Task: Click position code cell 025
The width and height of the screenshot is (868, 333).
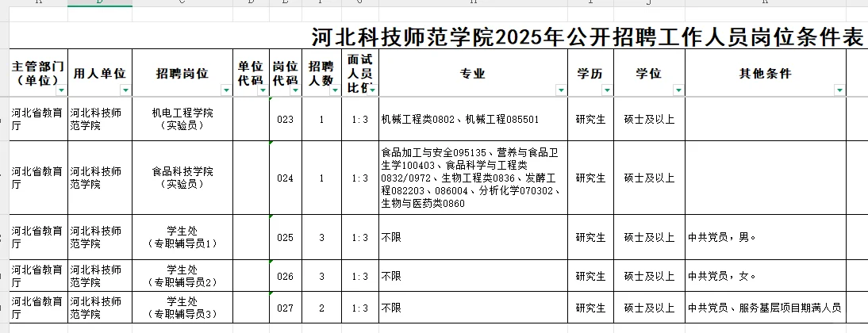Action: click(285, 237)
